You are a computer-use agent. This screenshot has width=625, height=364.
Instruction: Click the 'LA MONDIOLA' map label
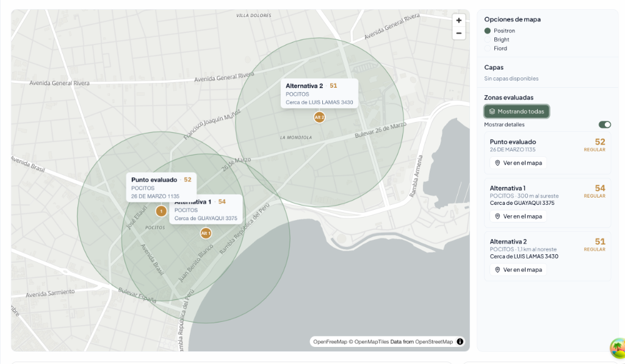point(296,137)
